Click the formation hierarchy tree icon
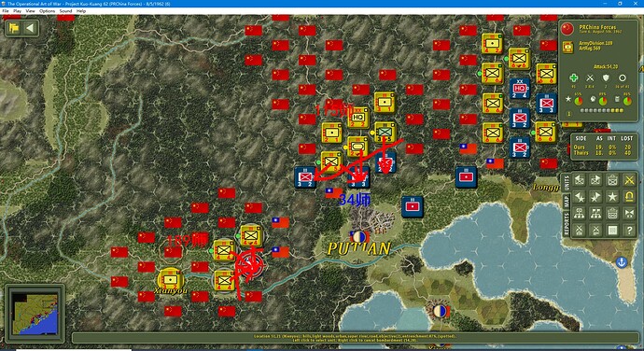Image resolution: width=644 pixels, height=351 pixels. 579,214
